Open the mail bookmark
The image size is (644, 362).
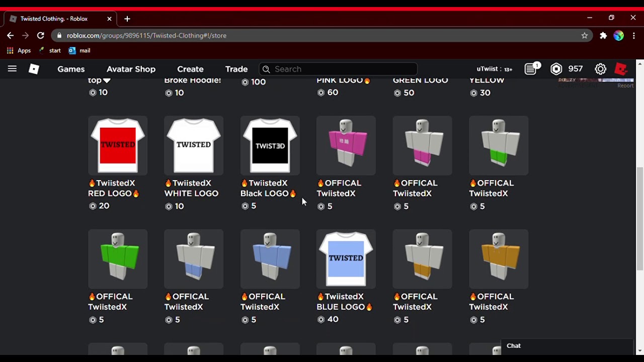(79, 51)
